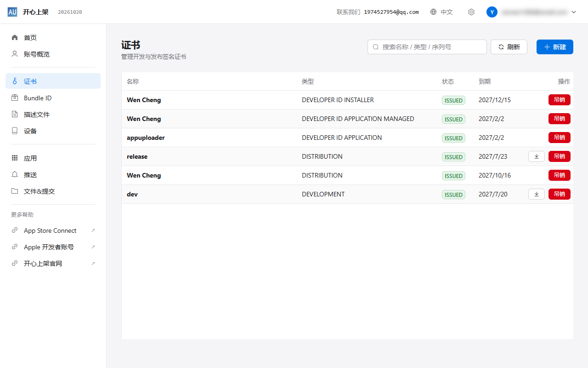Open 推送 section
Screen dimensions: 588x368
(53, 175)
